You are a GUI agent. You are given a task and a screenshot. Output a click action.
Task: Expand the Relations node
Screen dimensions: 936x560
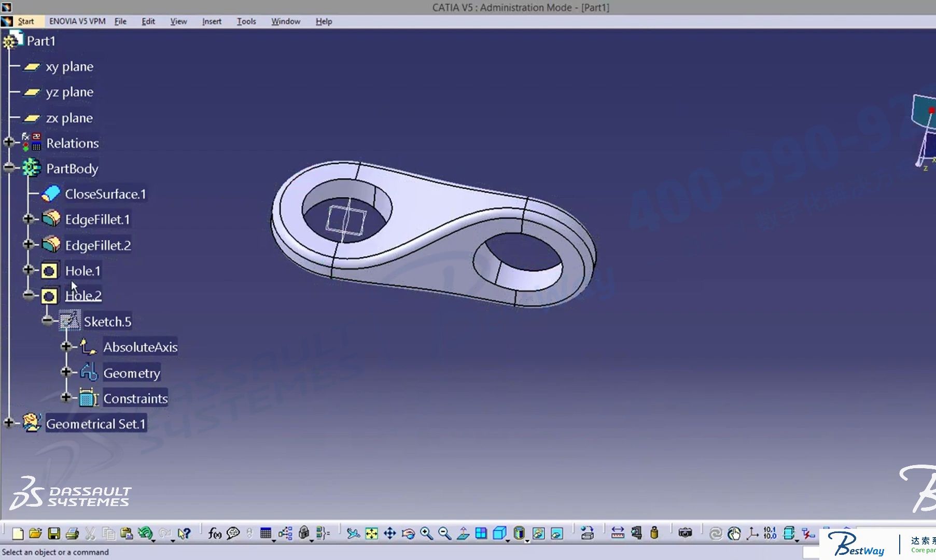click(9, 142)
